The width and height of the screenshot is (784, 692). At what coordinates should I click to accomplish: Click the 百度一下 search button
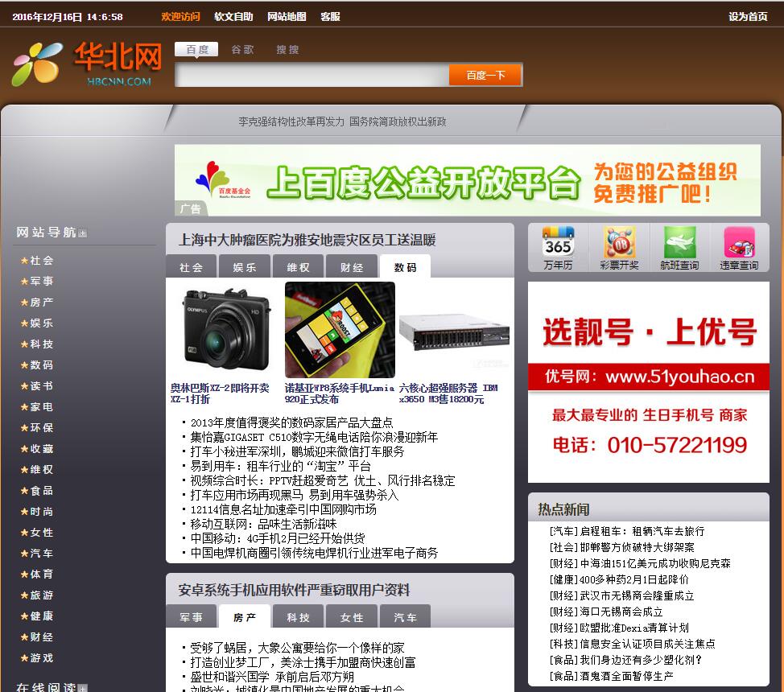485,75
